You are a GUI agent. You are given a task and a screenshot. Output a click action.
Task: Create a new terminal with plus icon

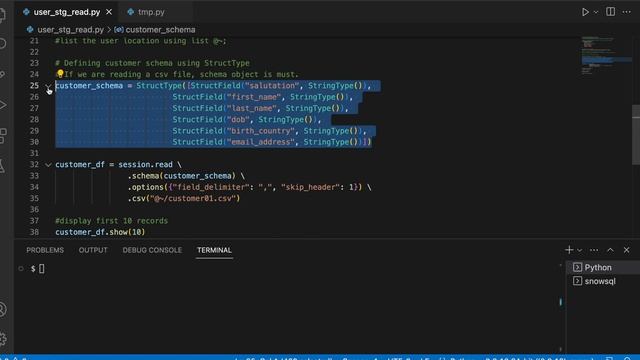[x=569, y=250]
